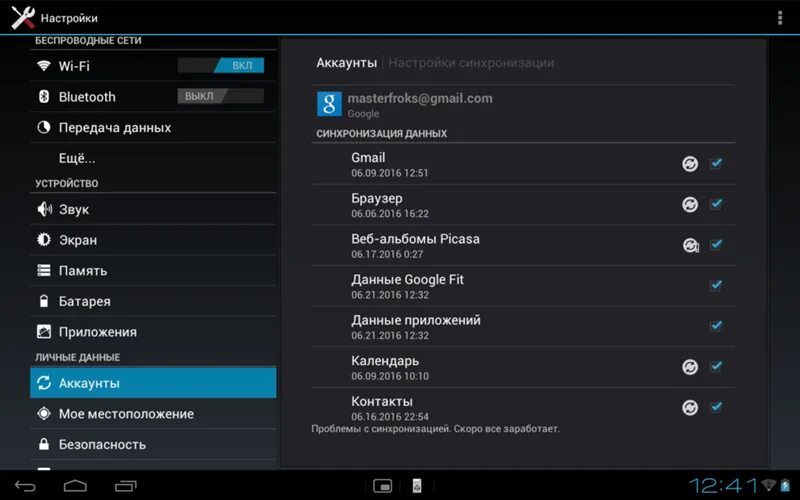
Task: Click the sound speaker icon
Action: [x=44, y=209]
